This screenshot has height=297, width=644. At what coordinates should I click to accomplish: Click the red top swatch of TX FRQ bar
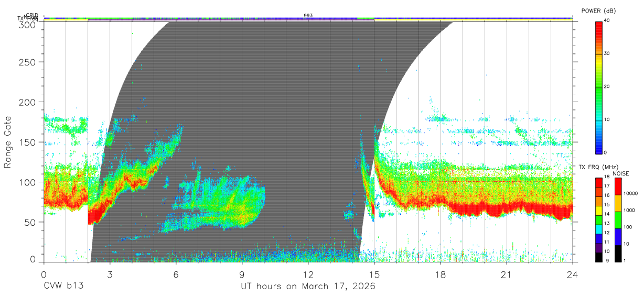click(x=599, y=182)
